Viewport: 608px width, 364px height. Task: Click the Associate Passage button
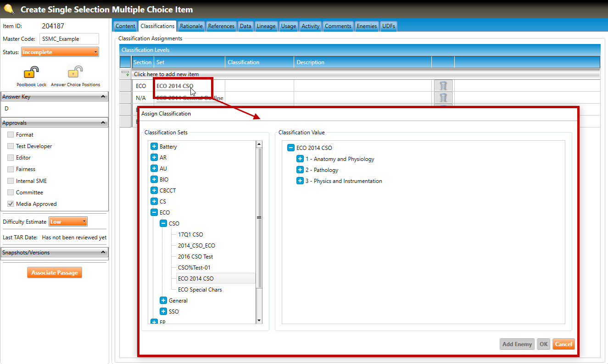[55, 273]
